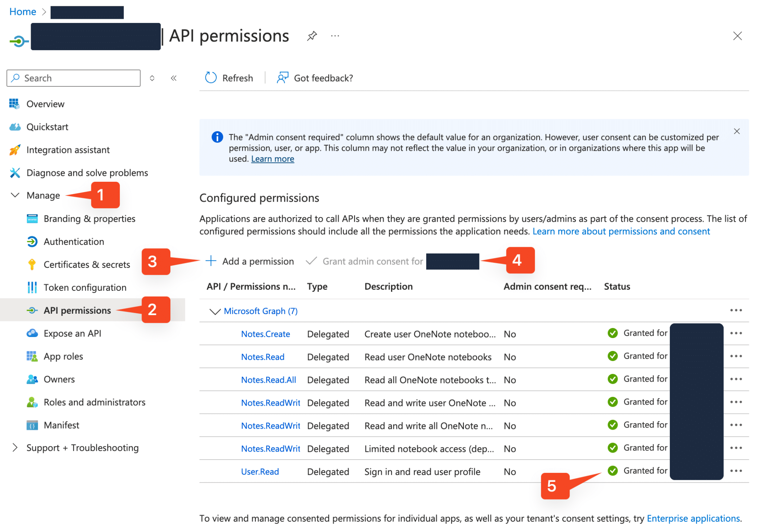
Task: Collapse the Microsoft Graph permissions group
Action: coord(215,311)
